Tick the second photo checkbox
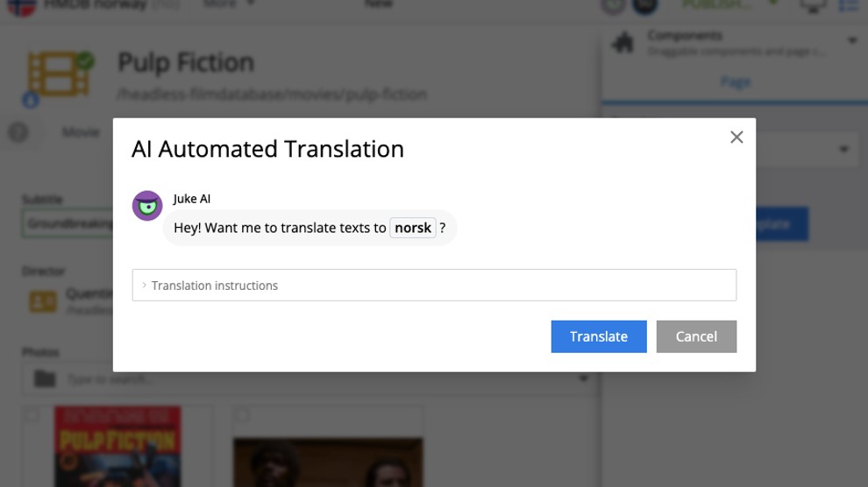The width and height of the screenshot is (868, 487). point(241,414)
